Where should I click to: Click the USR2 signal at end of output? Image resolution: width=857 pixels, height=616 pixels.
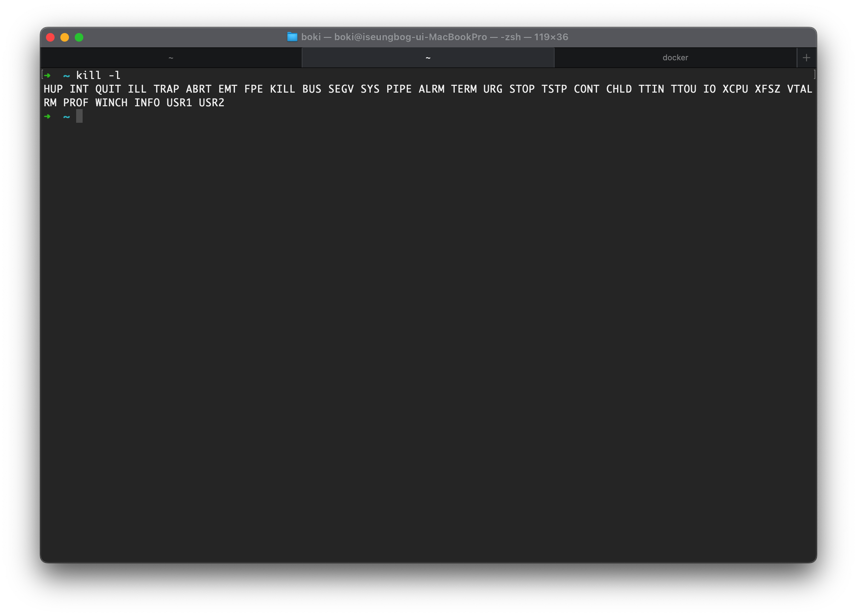(211, 103)
